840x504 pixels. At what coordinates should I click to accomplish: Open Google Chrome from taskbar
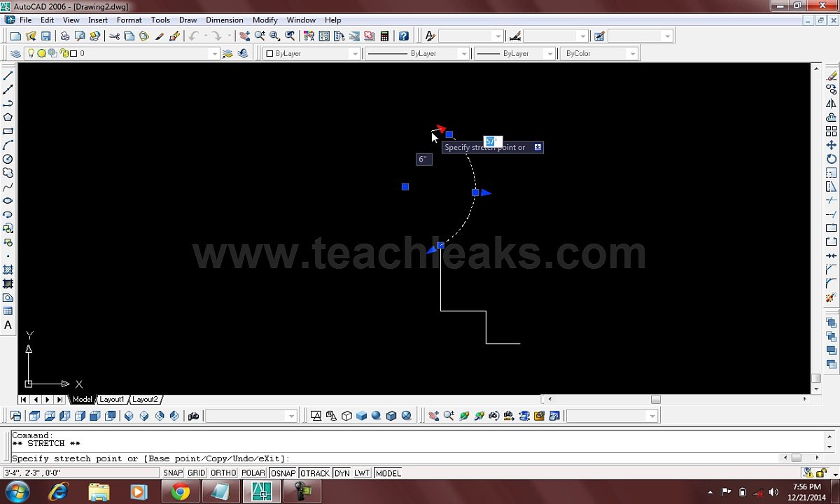pos(181,492)
